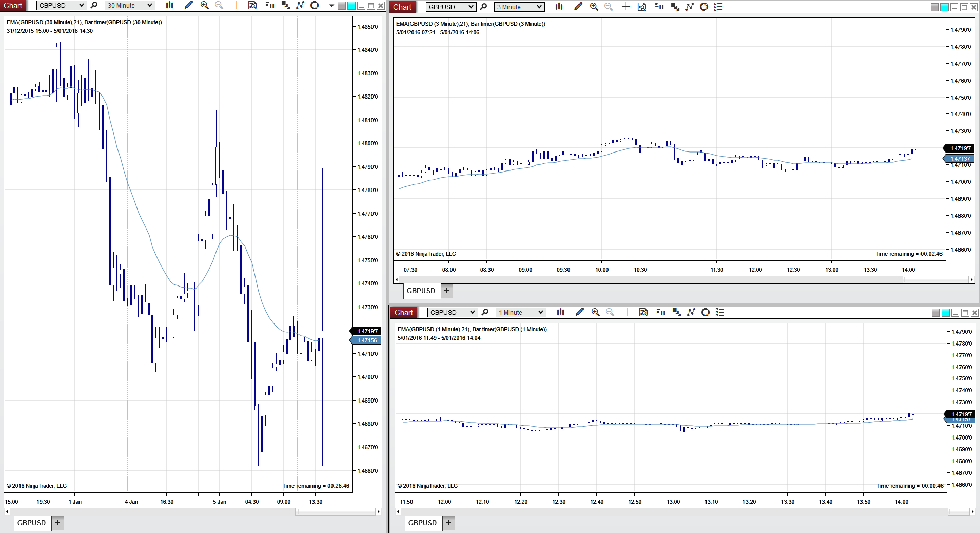Viewport: 980px width, 533px height.
Task: Open the 3 Minute interval dropdown
Action: [x=519, y=7]
